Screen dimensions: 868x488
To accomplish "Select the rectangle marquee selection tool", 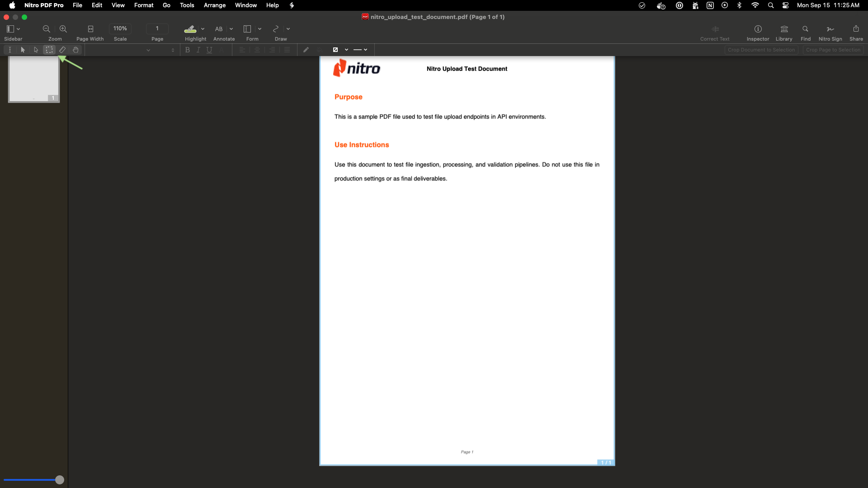I will (49, 50).
